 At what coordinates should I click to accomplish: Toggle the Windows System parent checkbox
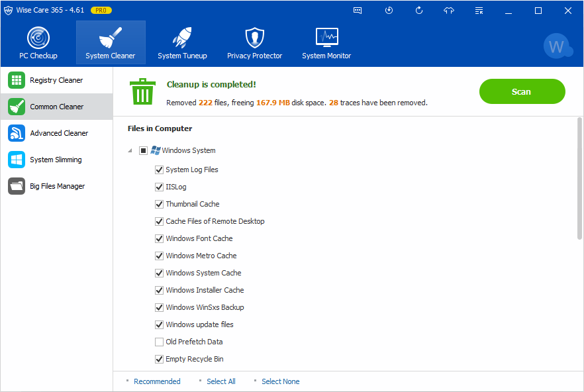[144, 150]
